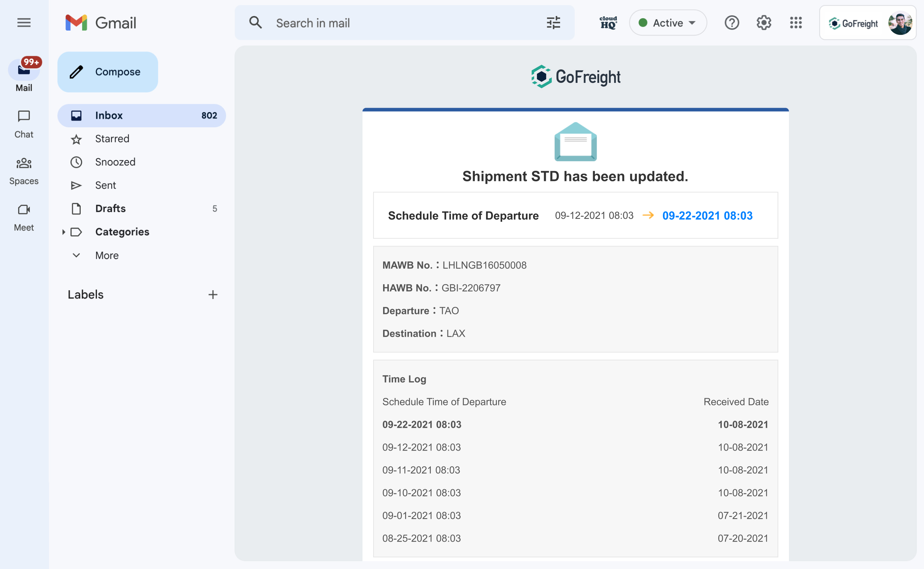Create a new label plus icon
Image resolution: width=924 pixels, height=569 pixels.
point(213,295)
